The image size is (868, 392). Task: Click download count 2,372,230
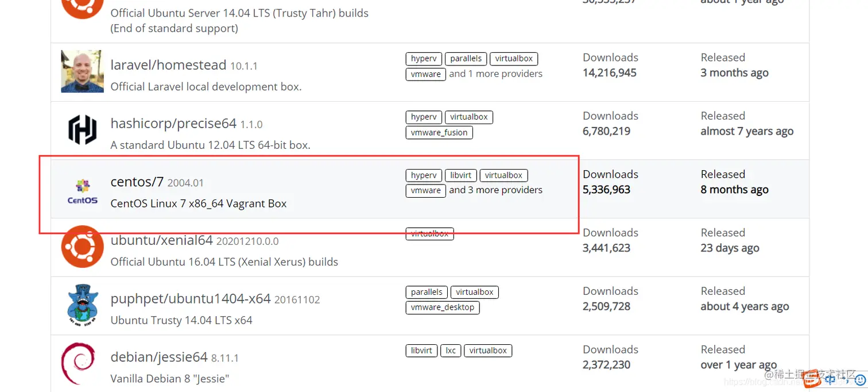pyautogui.click(x=607, y=365)
